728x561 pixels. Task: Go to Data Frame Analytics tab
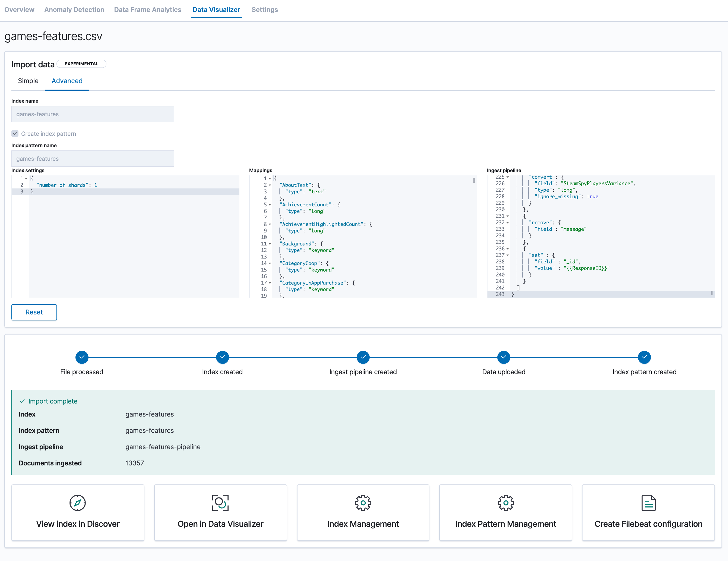coord(147,10)
